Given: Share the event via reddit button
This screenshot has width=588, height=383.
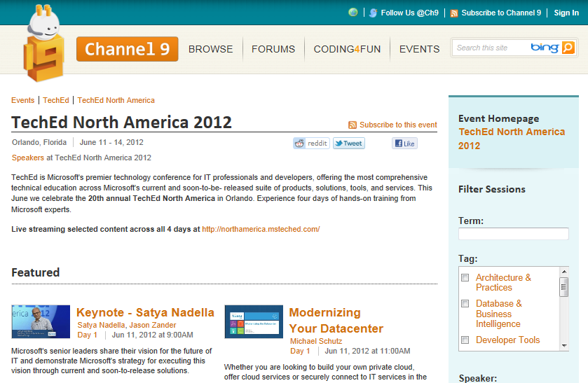Looking at the screenshot, I should tap(311, 143).
